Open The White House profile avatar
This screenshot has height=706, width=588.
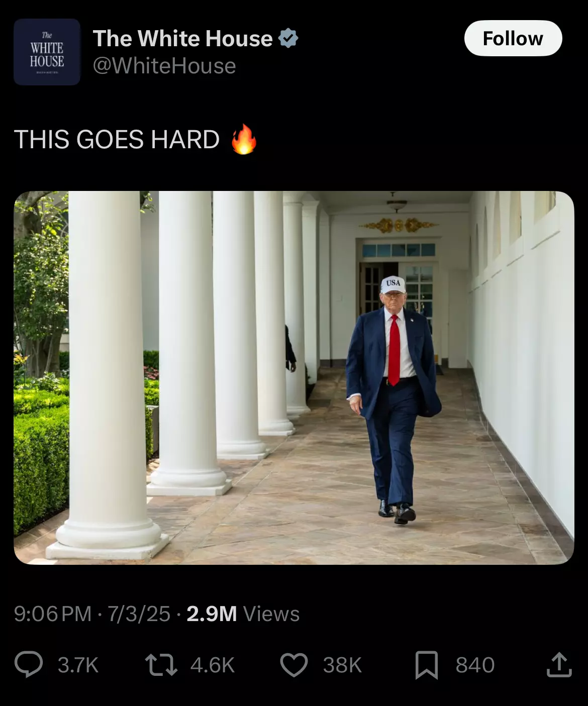[x=47, y=52]
